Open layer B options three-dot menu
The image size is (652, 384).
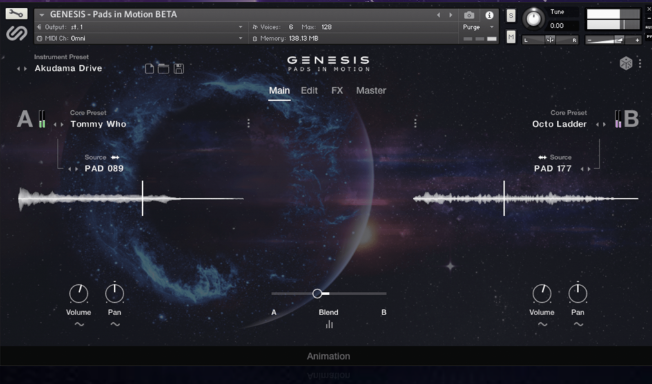(415, 123)
